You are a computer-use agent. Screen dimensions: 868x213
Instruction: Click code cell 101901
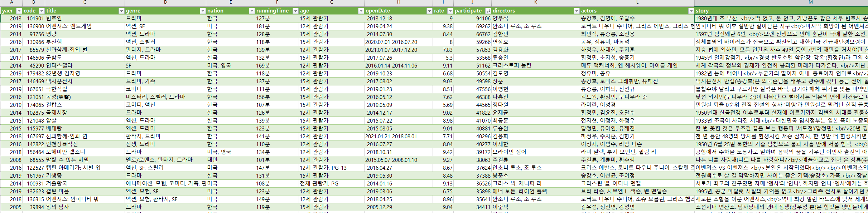coord(34,18)
